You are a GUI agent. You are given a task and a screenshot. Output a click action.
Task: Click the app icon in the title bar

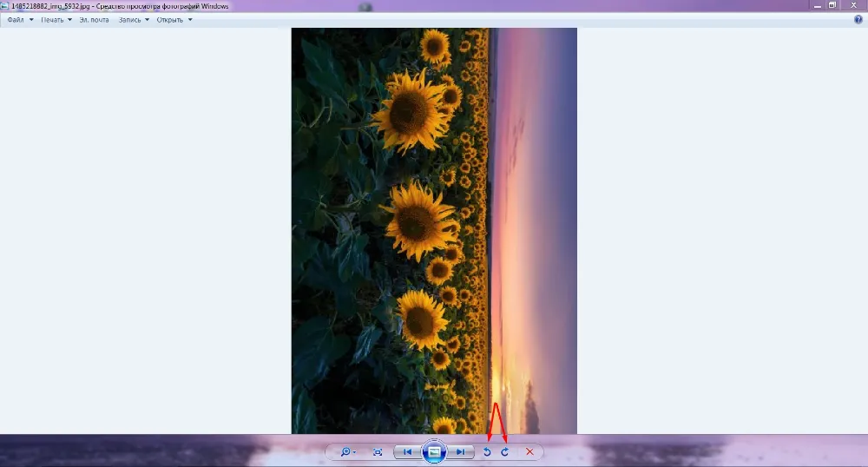tap(5, 5)
